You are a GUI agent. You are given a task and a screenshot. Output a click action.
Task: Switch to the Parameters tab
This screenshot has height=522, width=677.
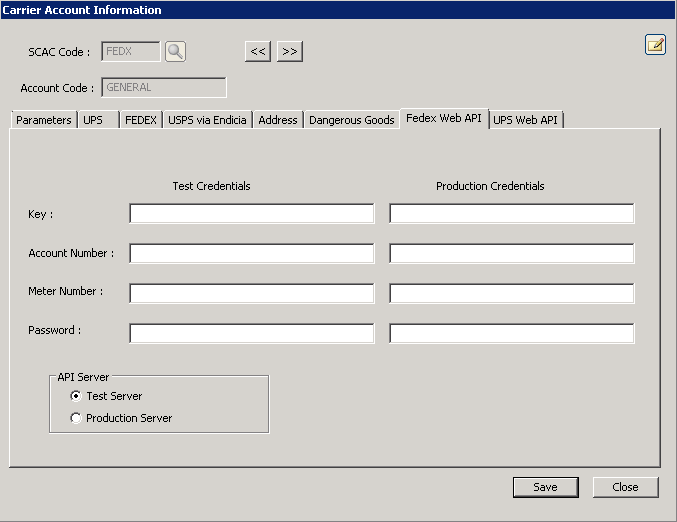click(44, 120)
